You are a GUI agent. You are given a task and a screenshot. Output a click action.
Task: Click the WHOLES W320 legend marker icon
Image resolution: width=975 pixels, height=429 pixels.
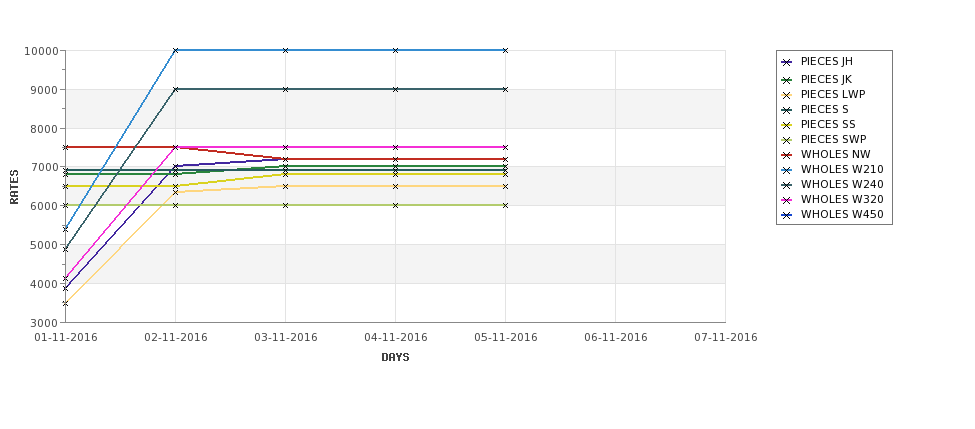(x=787, y=200)
